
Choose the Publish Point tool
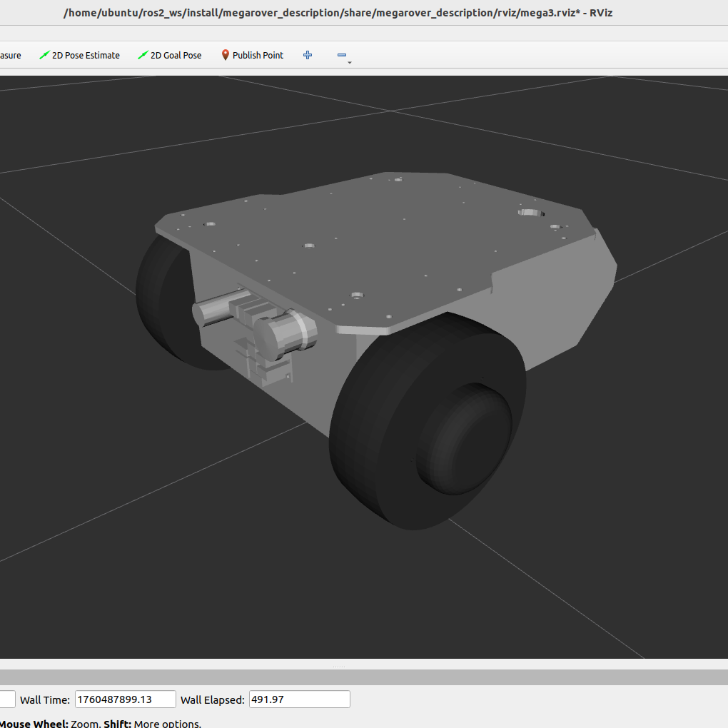252,56
